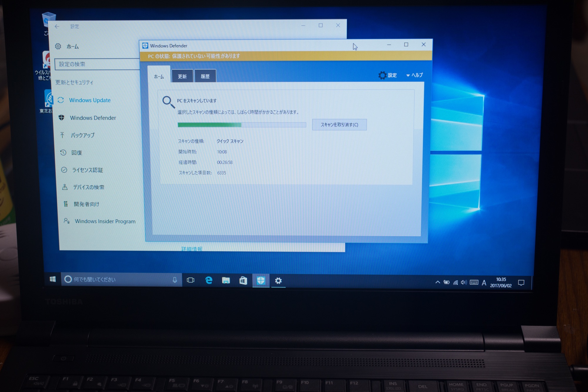Maximize the Windows Defender window

406,45
